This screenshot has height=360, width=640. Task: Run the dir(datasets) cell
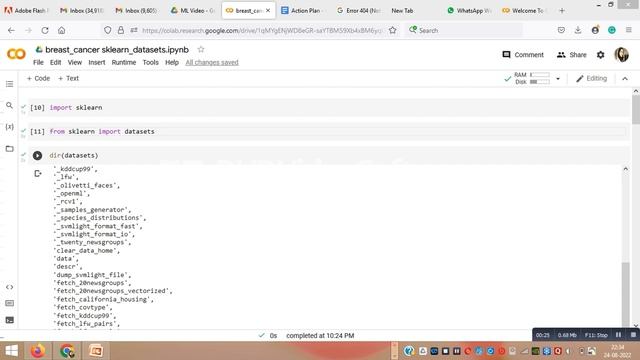(37, 156)
